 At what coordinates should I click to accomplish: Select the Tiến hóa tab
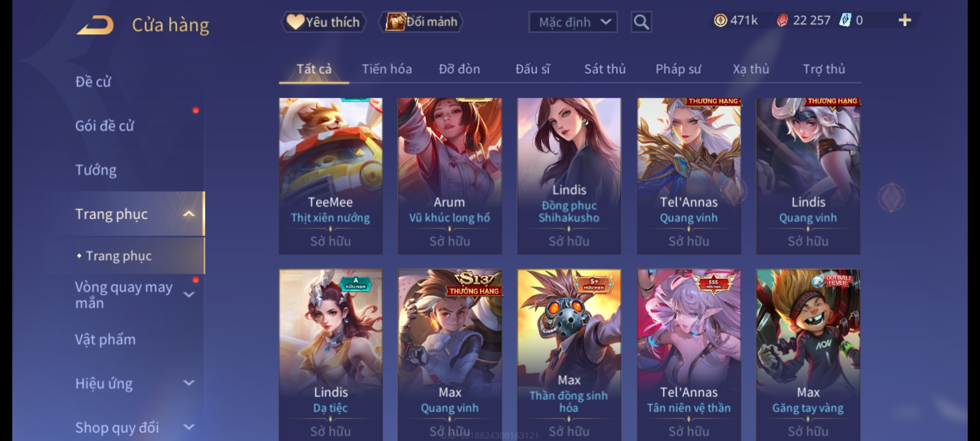coord(387,69)
